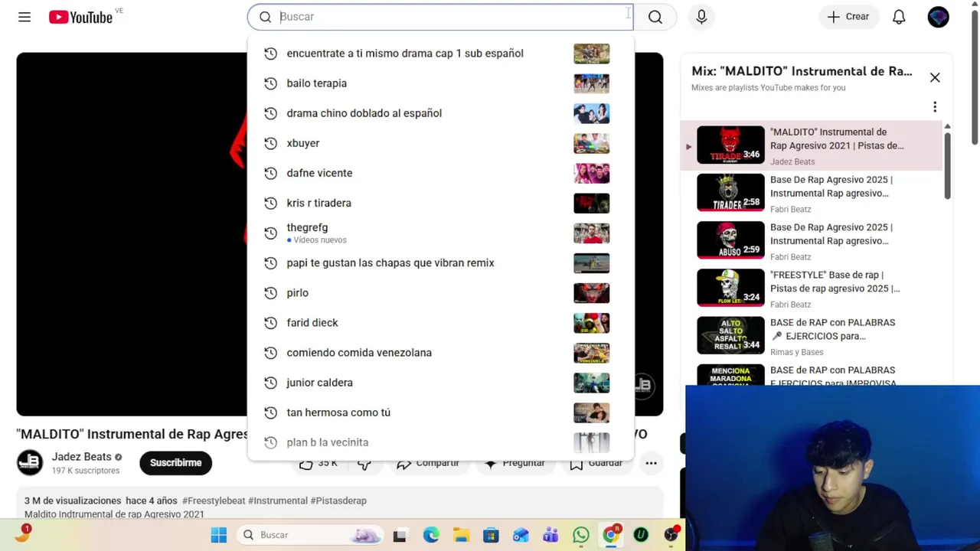
Task: Select the 'dafne vicente' suggestion
Action: point(440,173)
